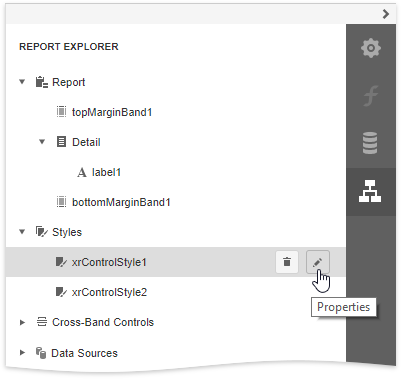Edit xrControlStyle1 properties with the pencil icon
The height and width of the screenshot is (379, 401).
pos(318,262)
